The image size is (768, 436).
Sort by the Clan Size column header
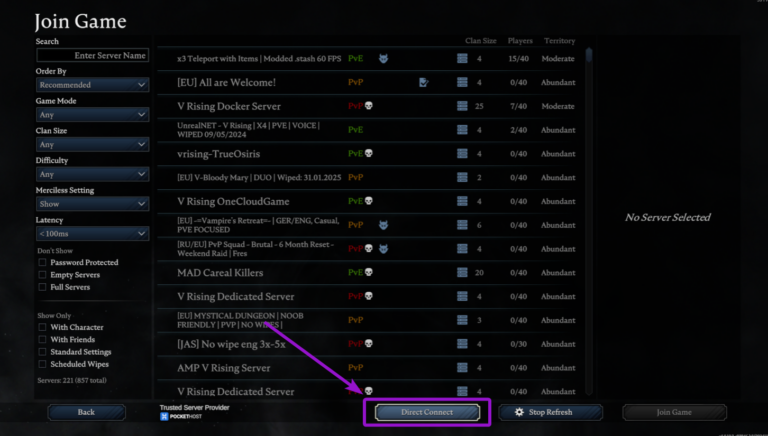point(480,41)
